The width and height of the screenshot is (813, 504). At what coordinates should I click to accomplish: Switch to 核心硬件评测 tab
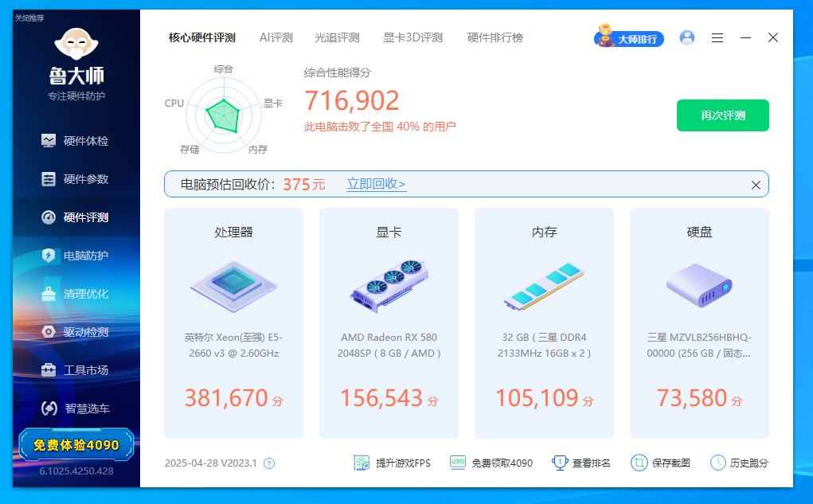tap(202, 38)
